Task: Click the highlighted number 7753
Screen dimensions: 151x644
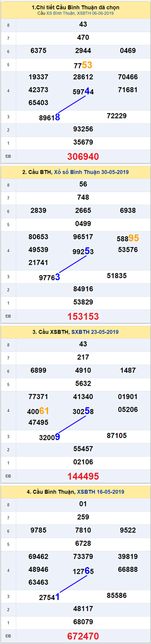Action: [83, 65]
